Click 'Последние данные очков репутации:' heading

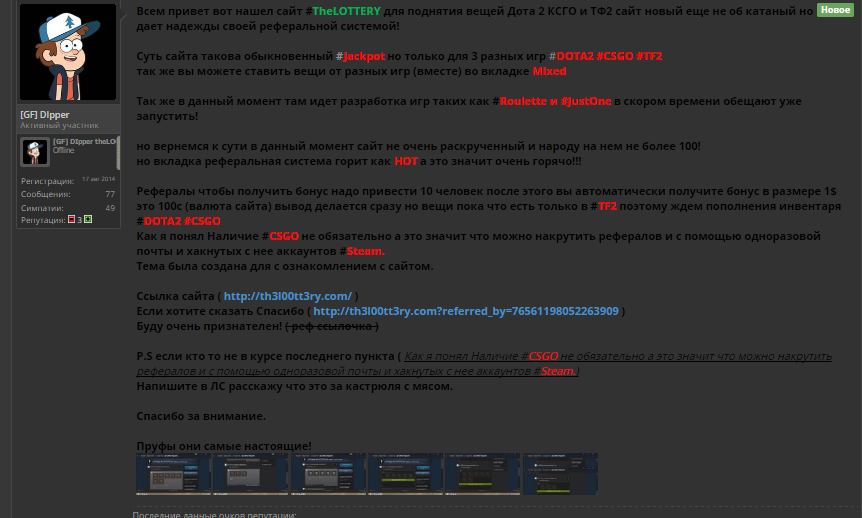[x=214, y=514]
